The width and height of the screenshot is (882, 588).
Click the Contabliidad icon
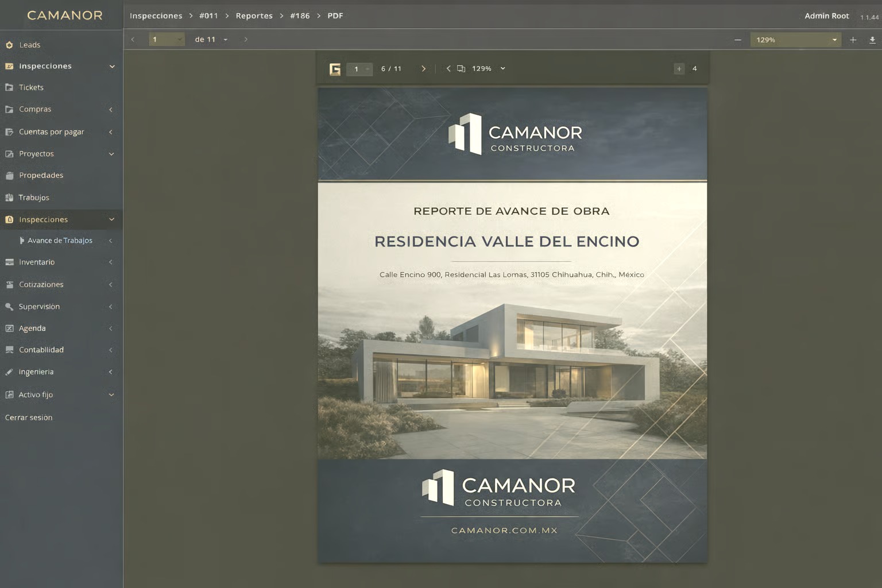(9, 350)
